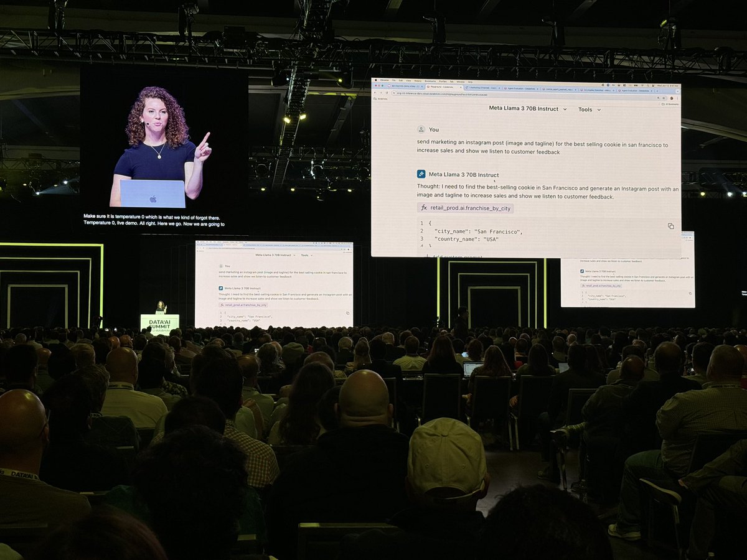
Task: Open a new browser tab with the plus button
Action: [x=657, y=91]
